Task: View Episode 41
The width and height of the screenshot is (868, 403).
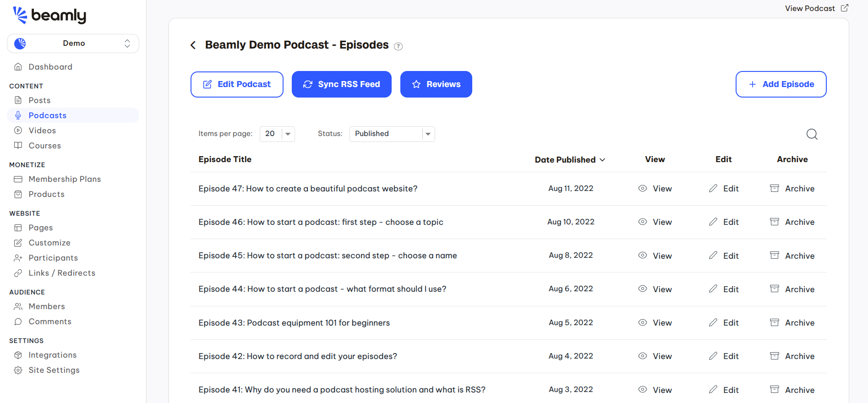Action: tap(655, 390)
